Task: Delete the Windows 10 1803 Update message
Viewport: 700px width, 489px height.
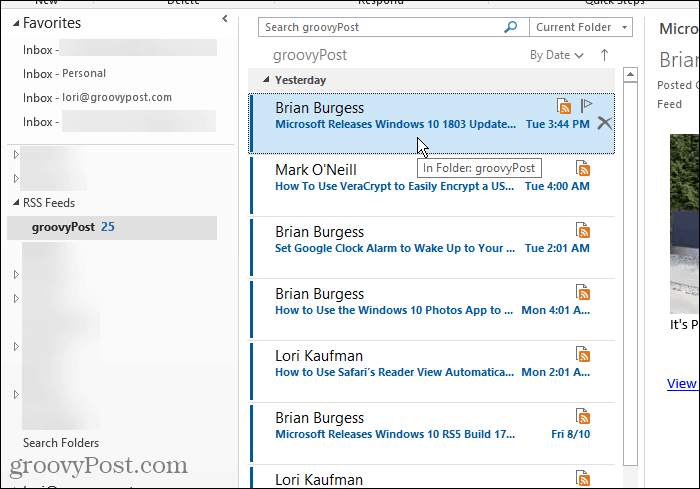Action: click(x=604, y=123)
